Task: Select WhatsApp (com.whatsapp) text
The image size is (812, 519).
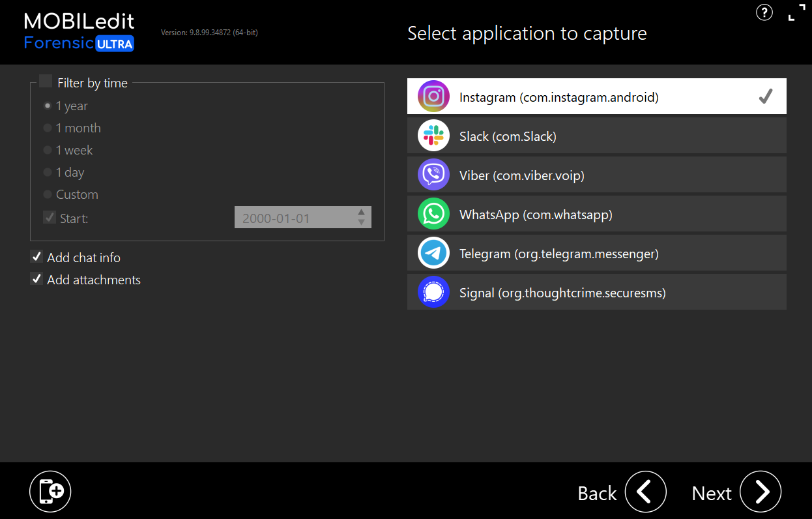Action: 536,215
